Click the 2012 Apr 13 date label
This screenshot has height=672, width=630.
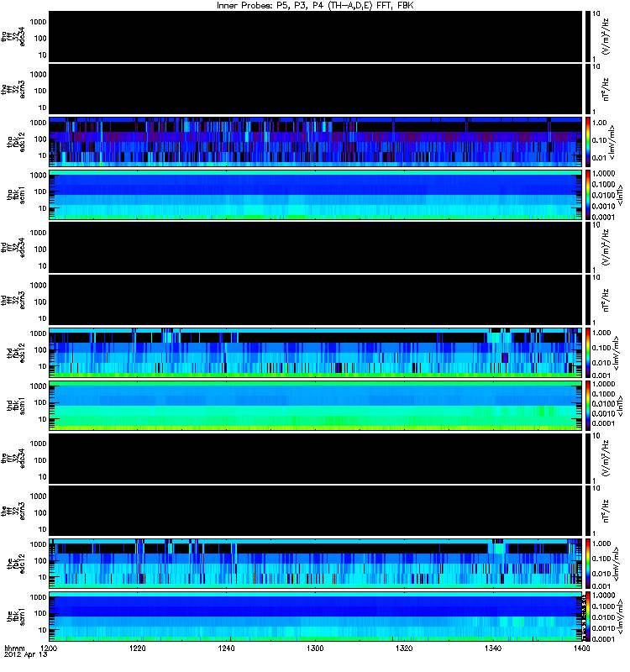[25, 654]
